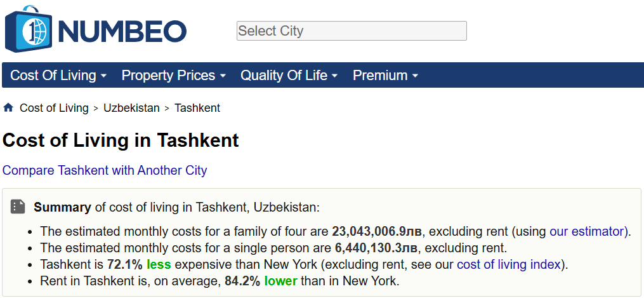This screenshot has width=644, height=298.
Task: Open Cost of Living breadcrumb link
Action: point(54,108)
